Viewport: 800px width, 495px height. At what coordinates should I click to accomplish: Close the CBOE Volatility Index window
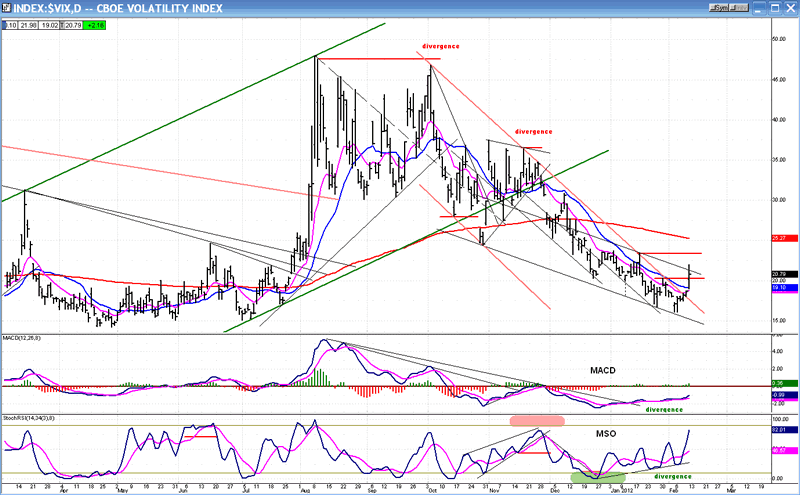(x=789, y=6)
